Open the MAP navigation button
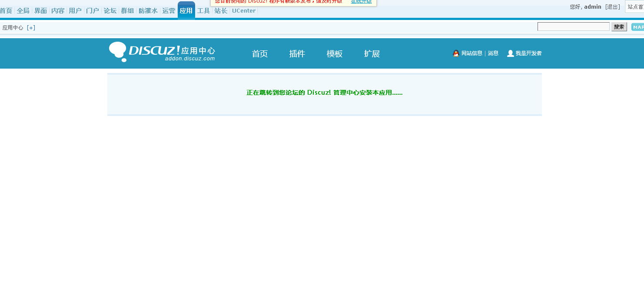Image resolution: width=644 pixels, height=284 pixels. 638,27
